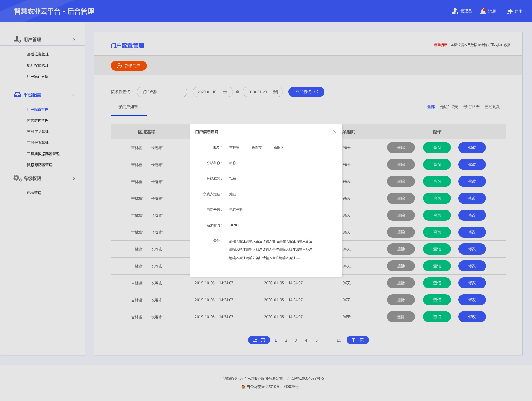Open the message bell notifications
The width and height of the screenshot is (532, 401).
pos(483,11)
